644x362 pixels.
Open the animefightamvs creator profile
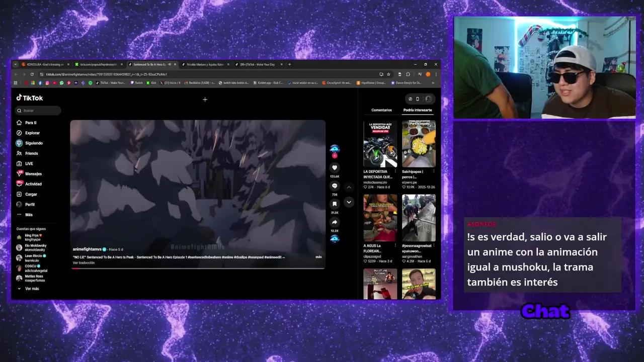pyautogui.click(x=87, y=249)
